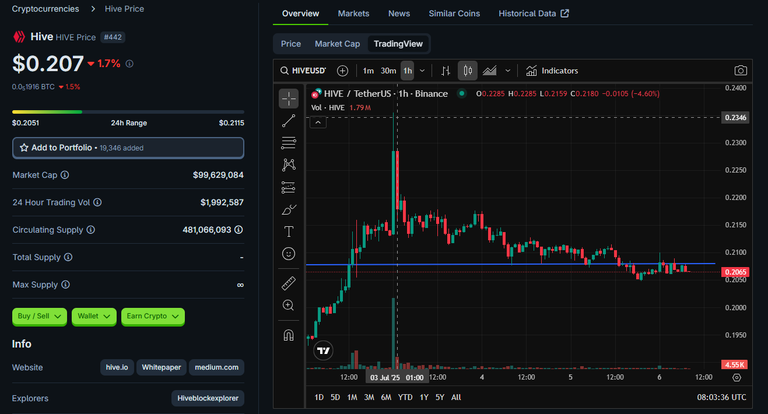768x414 pixels.
Task: Expand the time interval dropdown arrow
Action: point(422,71)
